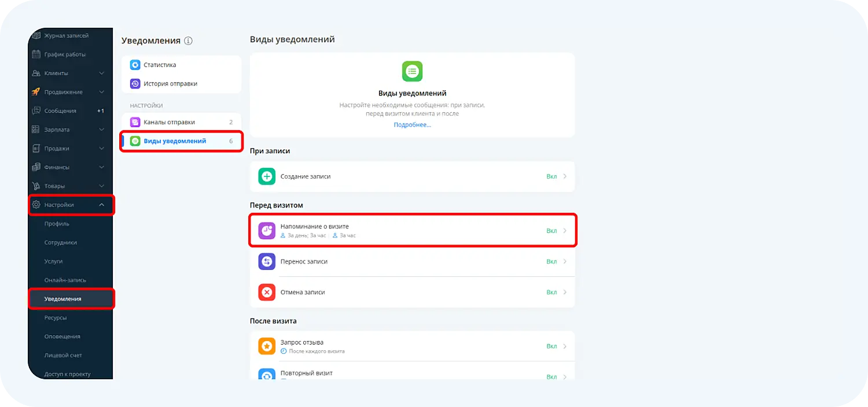The height and width of the screenshot is (407, 868).
Task: Open Перенос записи via its arrow
Action: pyautogui.click(x=565, y=261)
